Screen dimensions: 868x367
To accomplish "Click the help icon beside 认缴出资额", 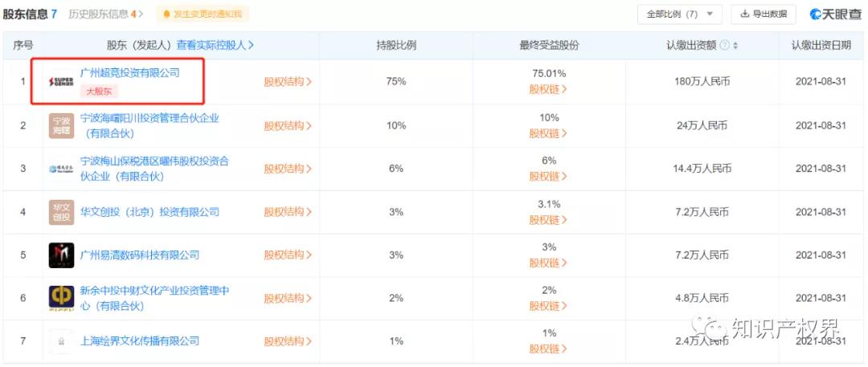I will tap(725, 46).
